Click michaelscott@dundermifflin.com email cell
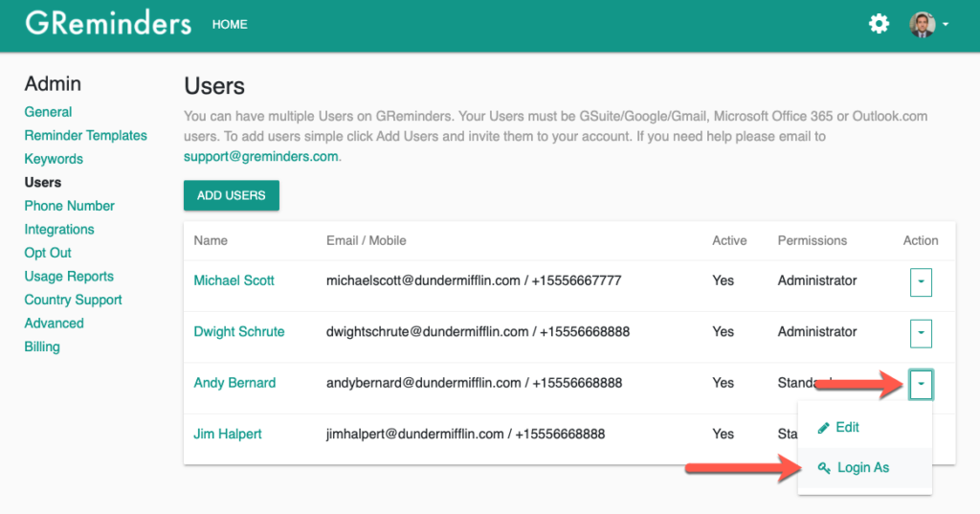 tap(474, 280)
